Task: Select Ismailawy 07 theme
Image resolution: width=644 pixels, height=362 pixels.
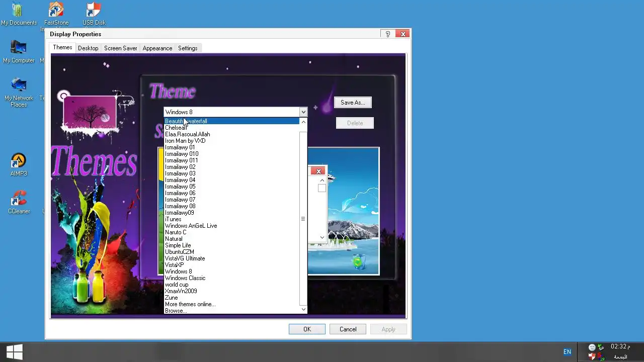Action: coord(232,200)
